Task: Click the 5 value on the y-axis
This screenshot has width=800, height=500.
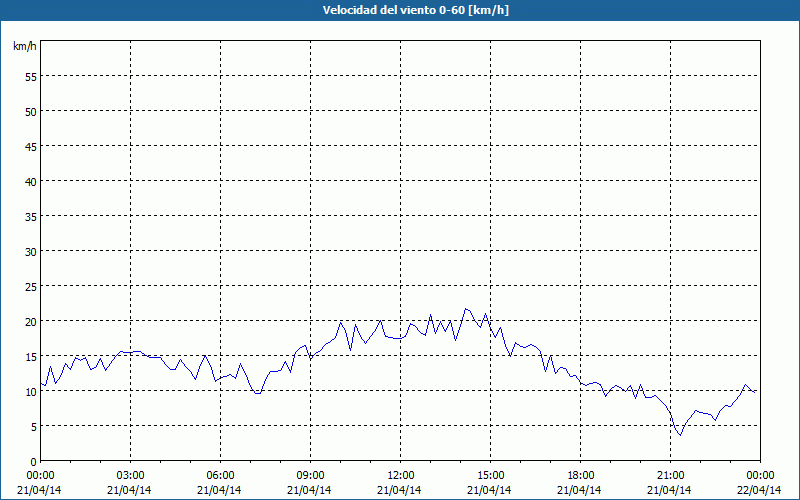Action: 34,427
